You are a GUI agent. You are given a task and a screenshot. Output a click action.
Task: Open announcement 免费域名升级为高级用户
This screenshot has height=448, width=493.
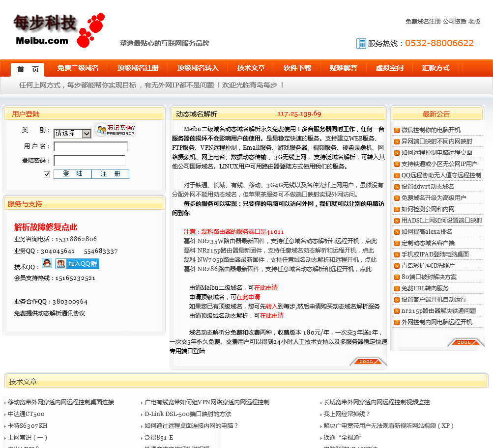click(434, 198)
